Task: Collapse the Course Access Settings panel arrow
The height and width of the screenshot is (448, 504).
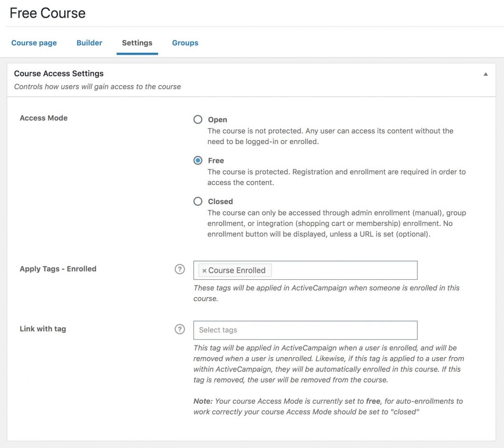Action: point(485,74)
